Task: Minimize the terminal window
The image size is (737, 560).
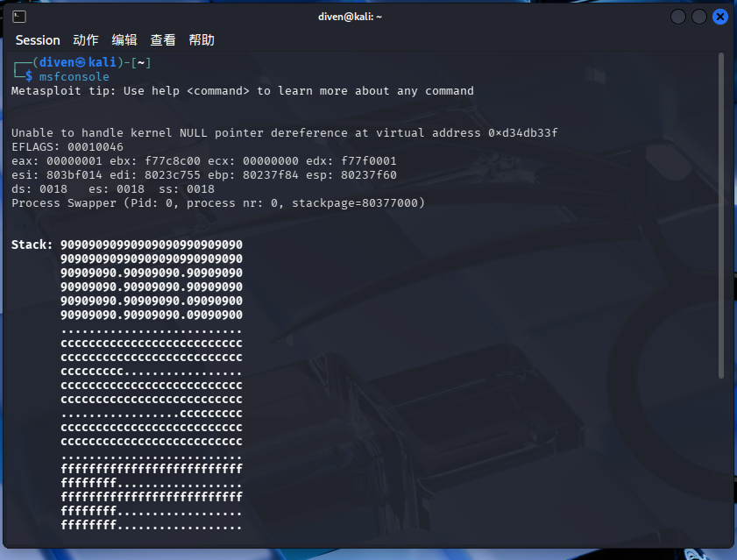Action: [x=678, y=17]
